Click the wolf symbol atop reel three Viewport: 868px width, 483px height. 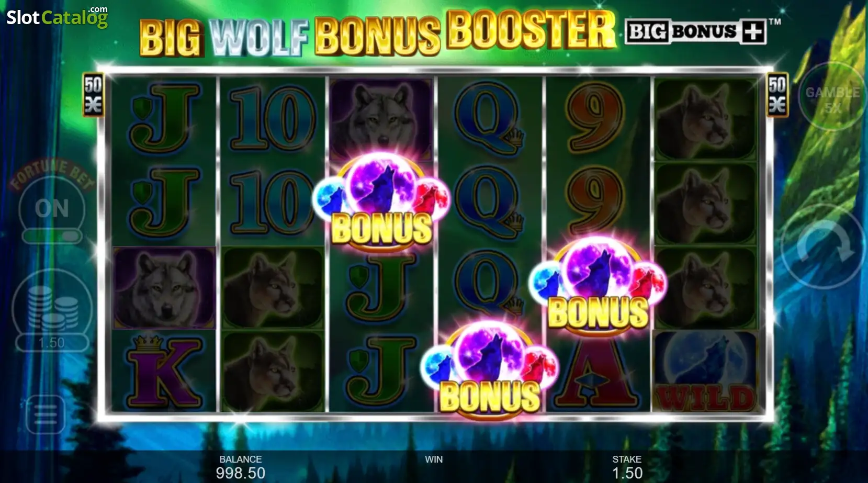(x=381, y=118)
